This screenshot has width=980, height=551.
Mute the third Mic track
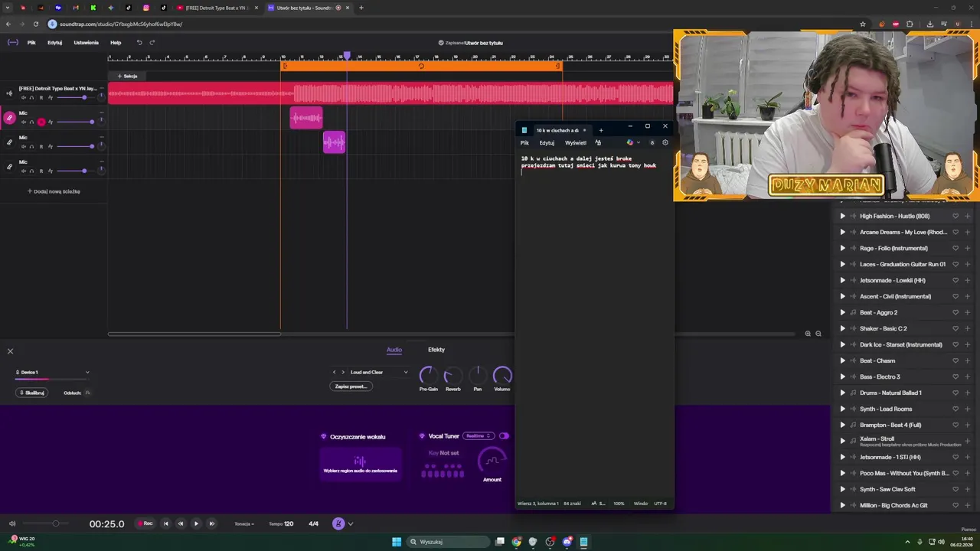24,171
